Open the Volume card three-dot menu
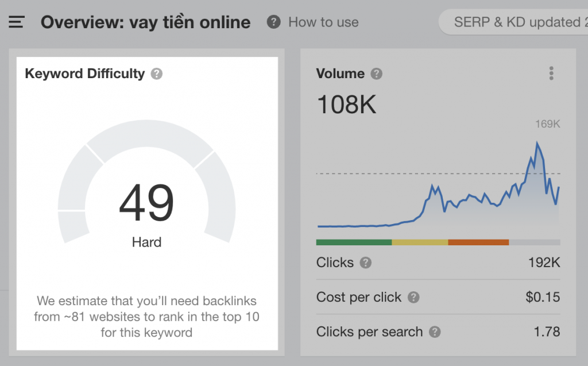The height and width of the screenshot is (366, 588). (x=551, y=73)
